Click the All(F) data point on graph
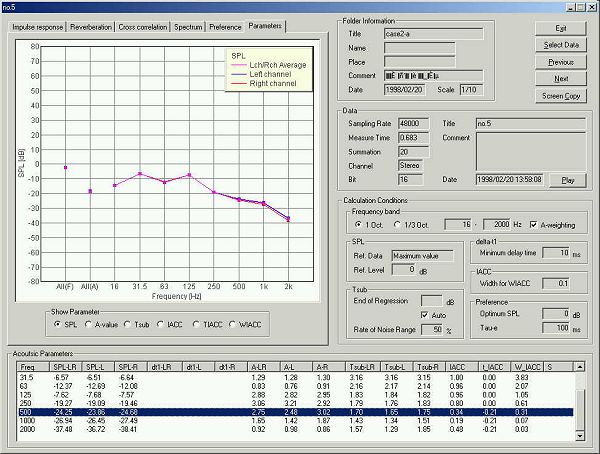 (x=65, y=168)
